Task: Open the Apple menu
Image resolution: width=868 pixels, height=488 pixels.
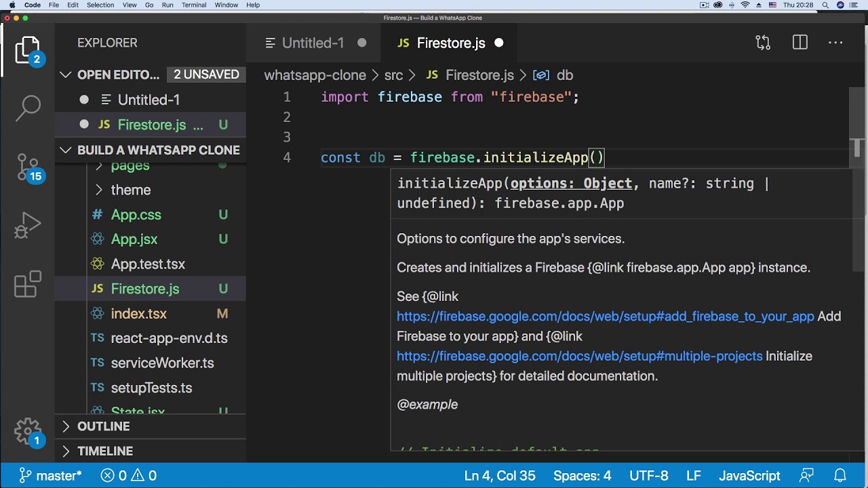Action: click(x=12, y=5)
